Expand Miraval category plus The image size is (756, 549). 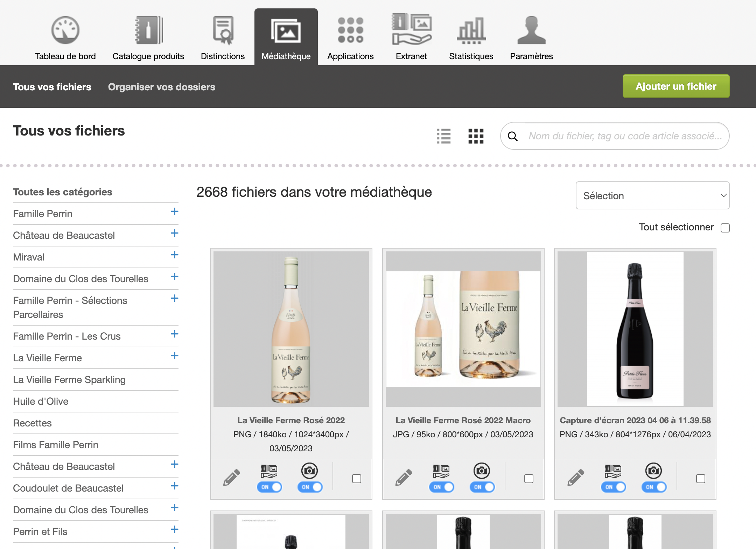175,255
